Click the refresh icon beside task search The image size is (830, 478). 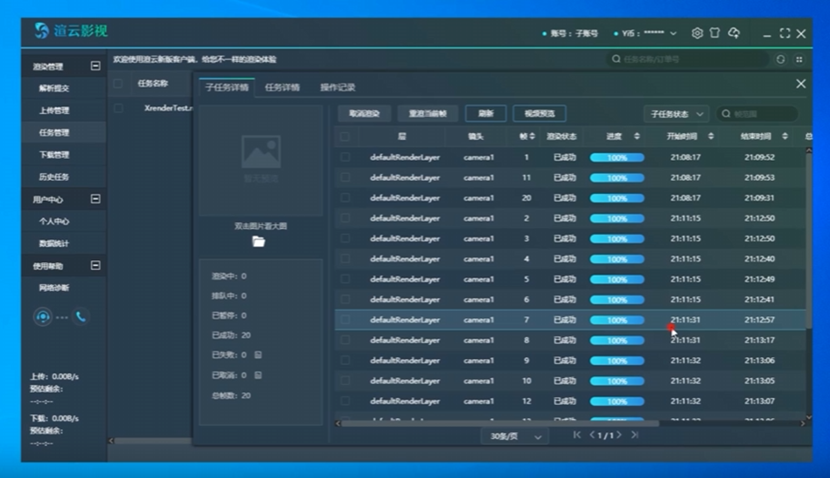(x=781, y=59)
